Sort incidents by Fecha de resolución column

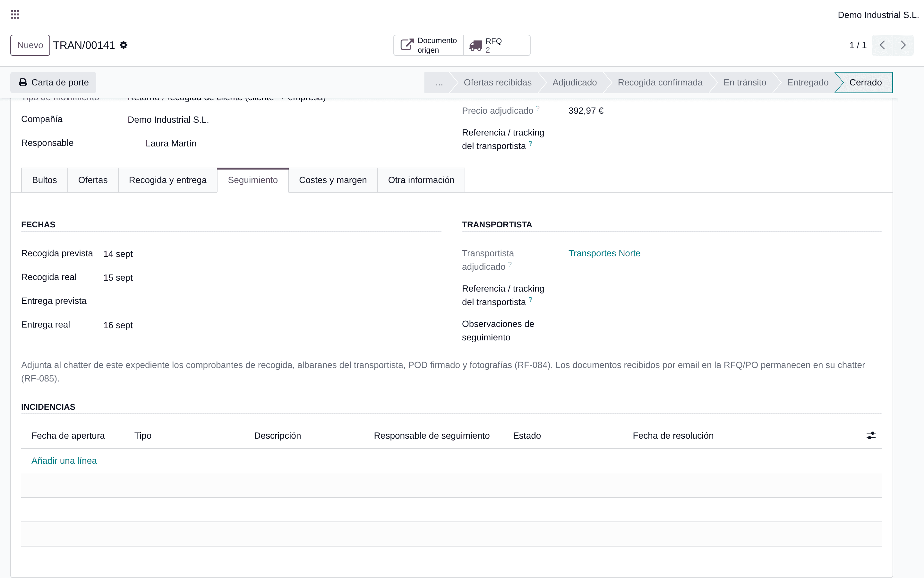pyautogui.click(x=673, y=436)
